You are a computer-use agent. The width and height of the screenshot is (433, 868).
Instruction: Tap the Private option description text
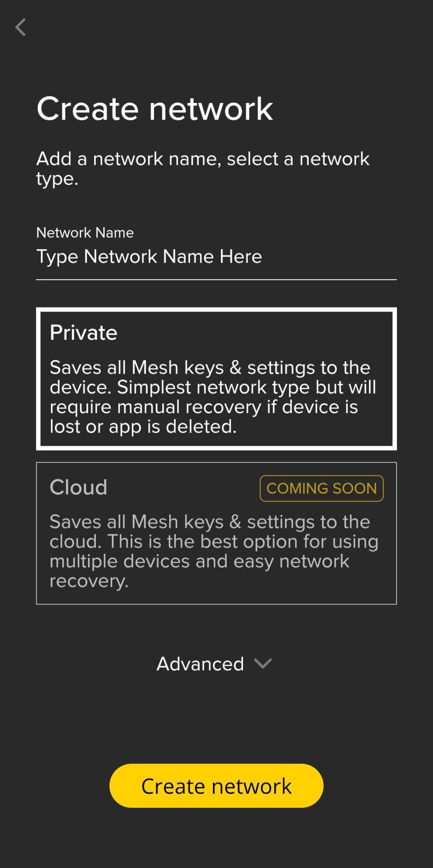tap(213, 397)
